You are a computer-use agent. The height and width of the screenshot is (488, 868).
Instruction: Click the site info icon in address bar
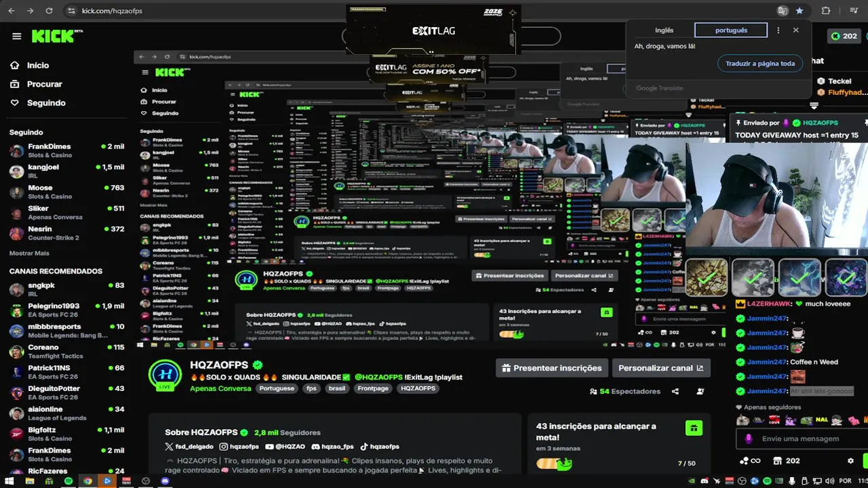(72, 11)
